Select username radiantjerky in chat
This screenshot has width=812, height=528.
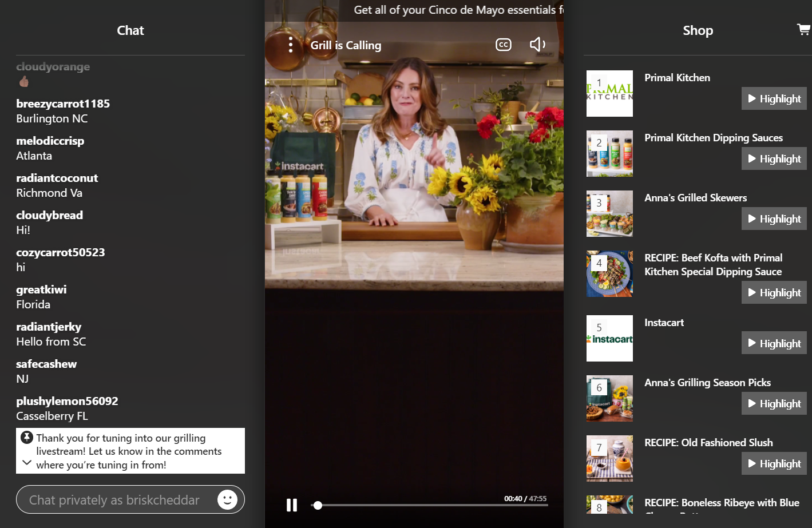(x=49, y=327)
